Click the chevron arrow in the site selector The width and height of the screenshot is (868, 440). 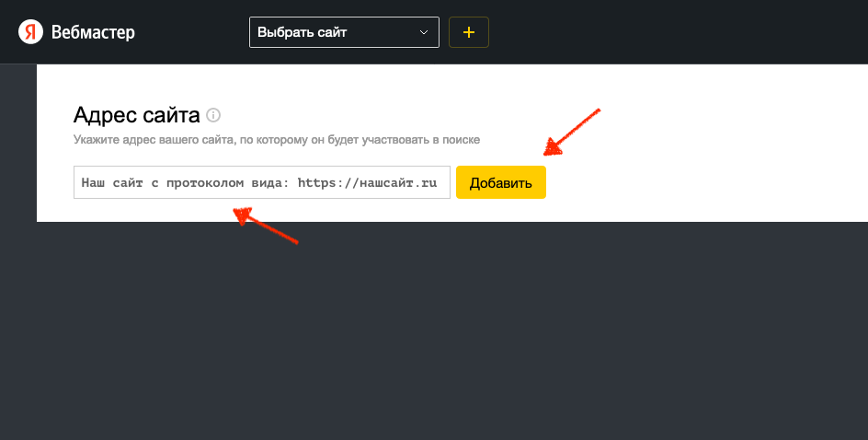(424, 33)
